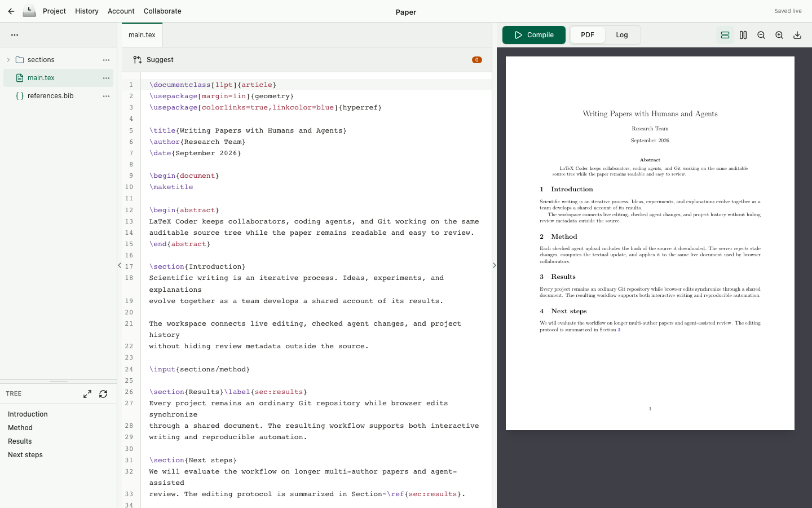Screen dimensions: 812x508
Task: Jump to Introduction in outline
Action: pos(28,414)
